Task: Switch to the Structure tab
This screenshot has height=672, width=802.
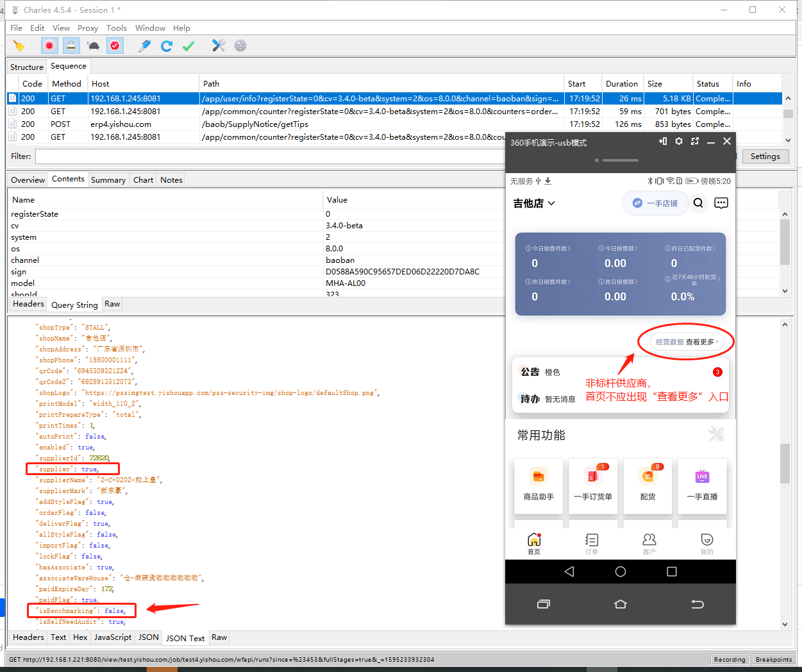Action: tap(27, 67)
